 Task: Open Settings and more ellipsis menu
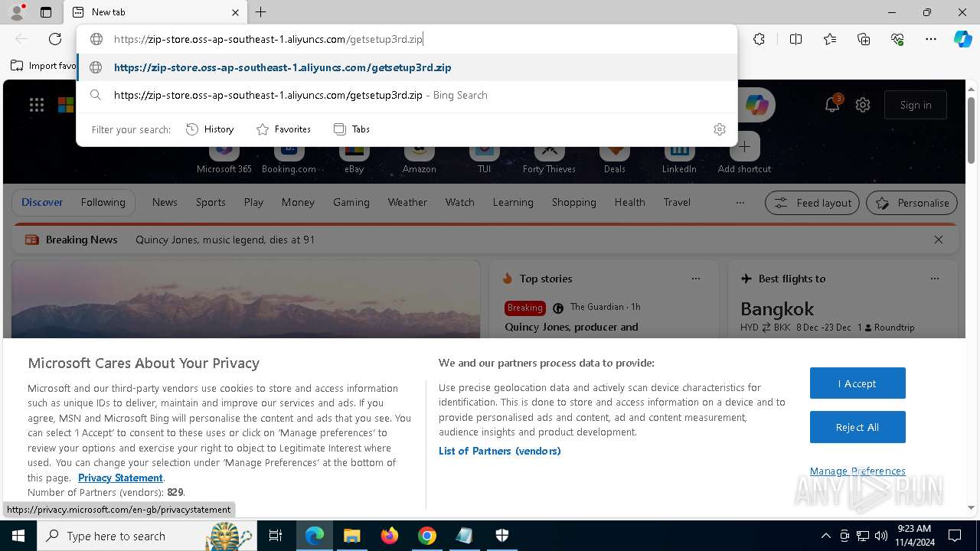click(x=931, y=39)
